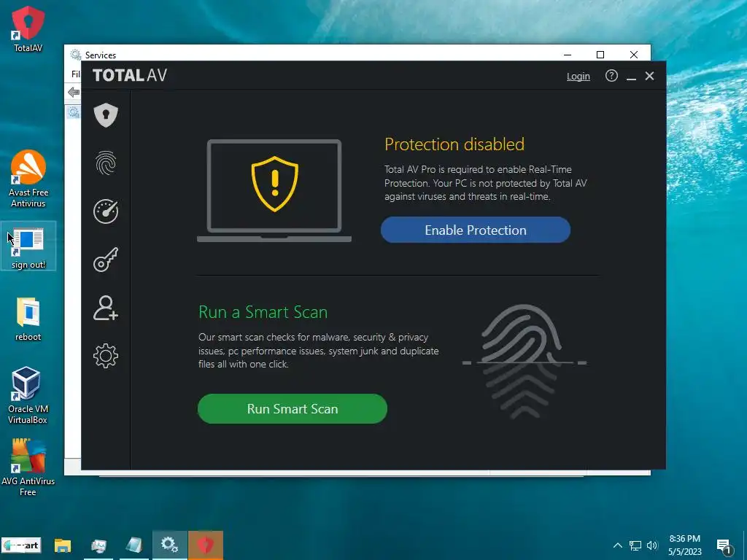Click the Run a Smart Scan heading

(x=263, y=312)
